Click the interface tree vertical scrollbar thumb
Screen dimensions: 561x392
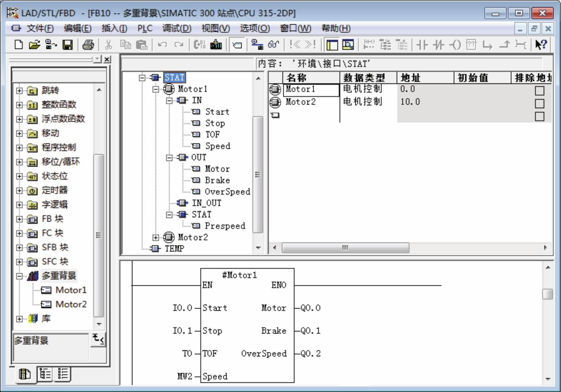258,174
